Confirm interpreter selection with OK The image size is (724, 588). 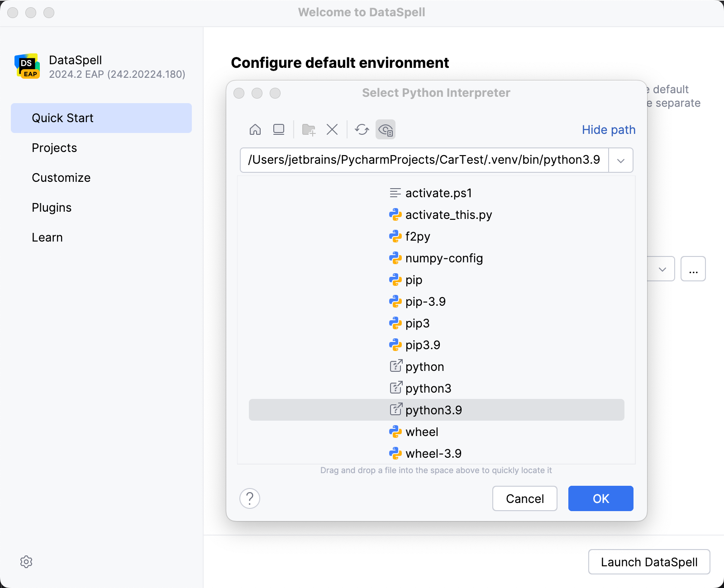600,498
